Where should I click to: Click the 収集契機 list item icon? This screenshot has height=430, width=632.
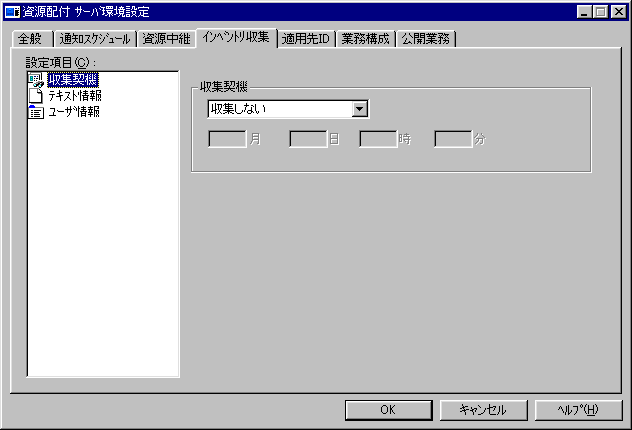36,80
